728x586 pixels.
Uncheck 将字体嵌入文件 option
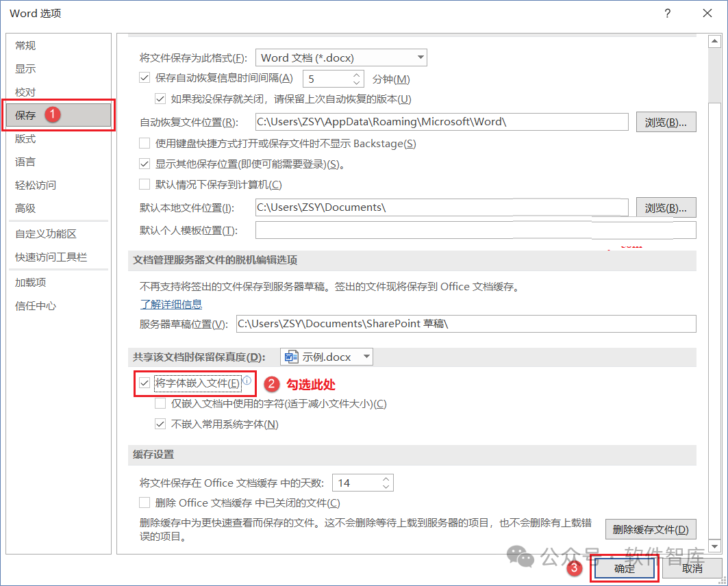pyautogui.click(x=145, y=384)
